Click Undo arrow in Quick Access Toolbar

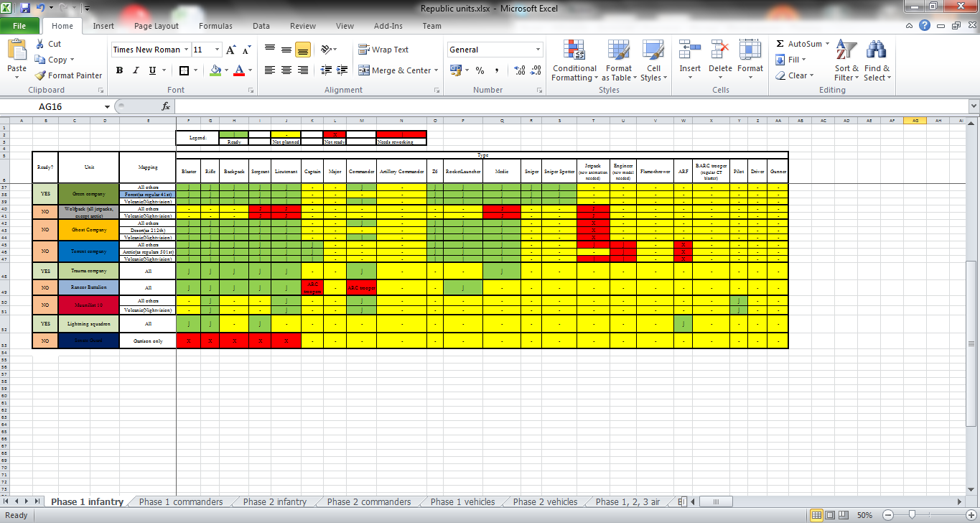42,9
